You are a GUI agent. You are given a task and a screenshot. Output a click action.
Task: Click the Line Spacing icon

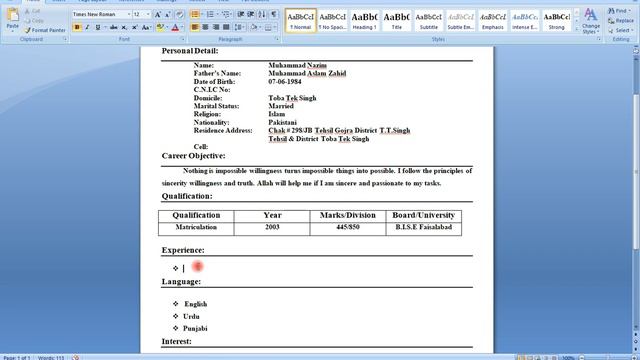pos(239,27)
